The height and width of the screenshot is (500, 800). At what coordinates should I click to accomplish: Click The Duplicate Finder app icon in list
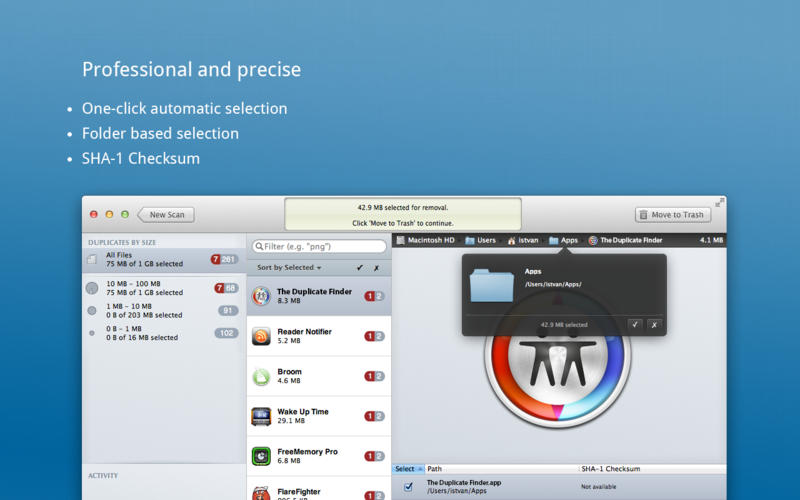261,296
